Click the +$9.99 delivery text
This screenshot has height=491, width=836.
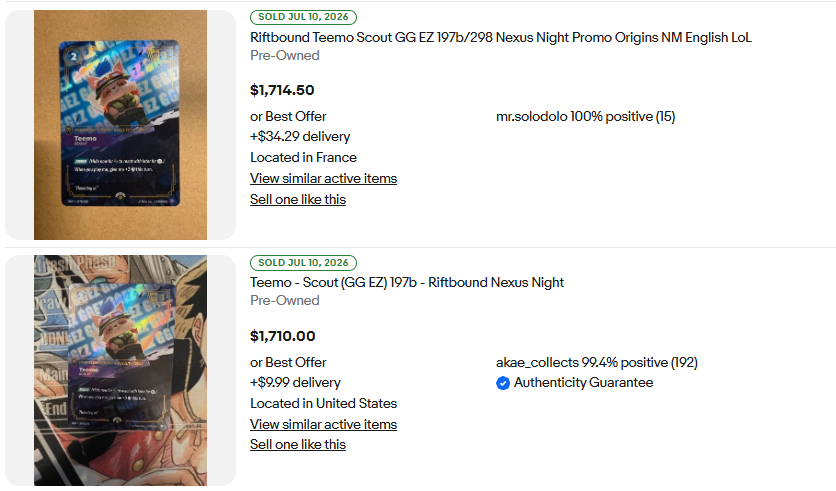[295, 383]
